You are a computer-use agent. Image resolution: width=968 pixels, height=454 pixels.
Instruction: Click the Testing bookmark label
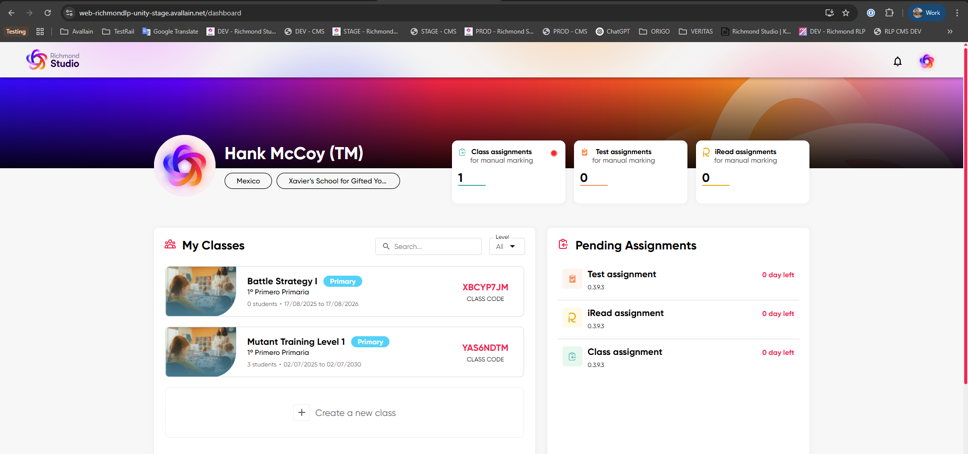(x=16, y=31)
